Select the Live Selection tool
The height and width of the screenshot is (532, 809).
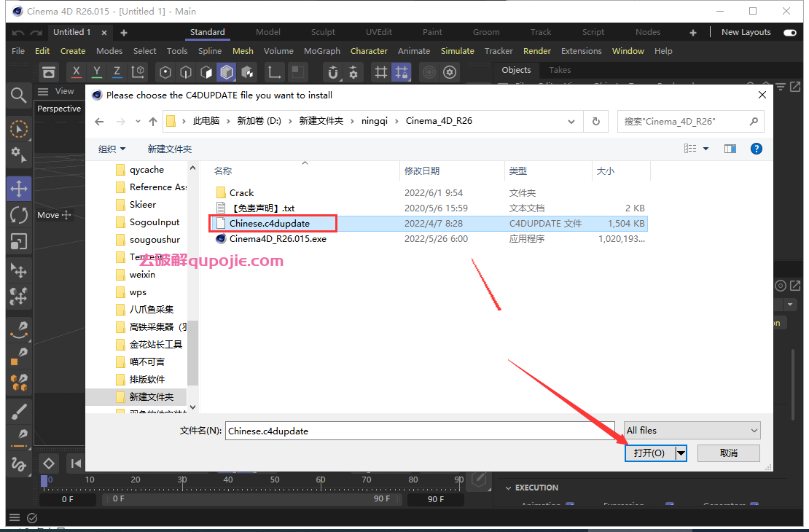(x=19, y=129)
